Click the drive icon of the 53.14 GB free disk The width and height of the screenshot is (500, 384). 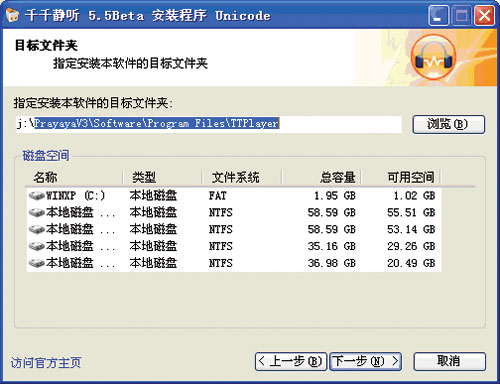coord(37,229)
